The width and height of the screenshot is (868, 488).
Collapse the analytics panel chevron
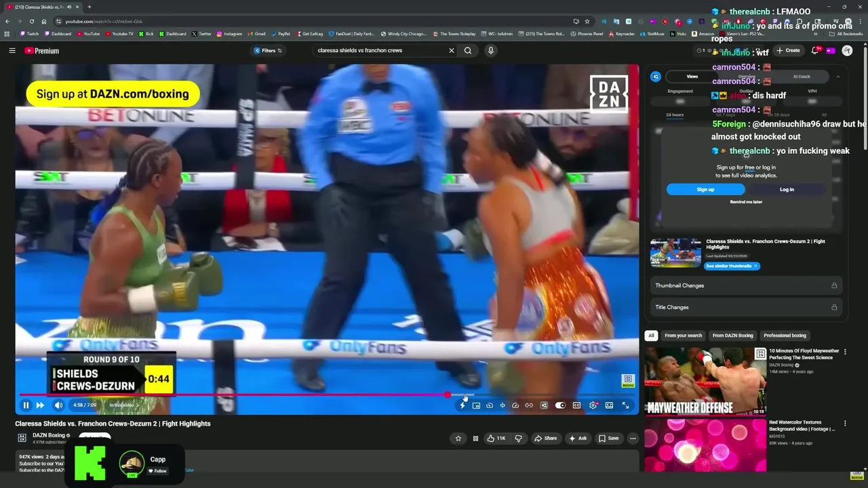pos(837,77)
